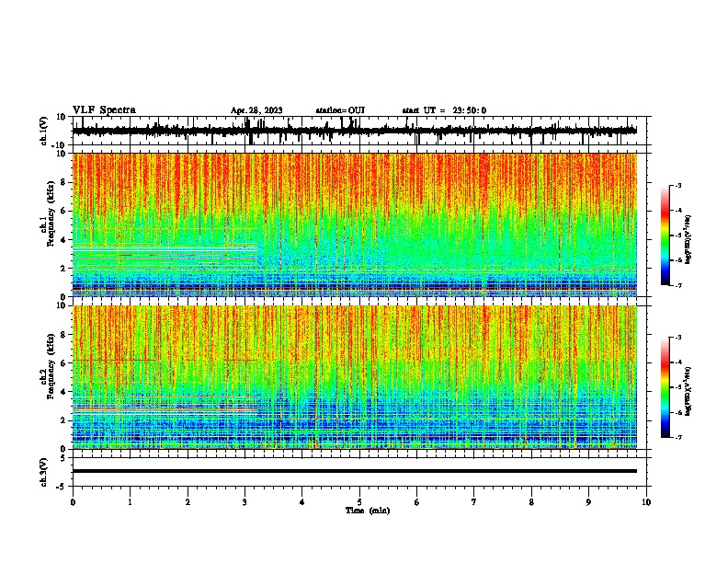Viewport: 728px width, 563px height.
Task: Click the '10' tick on the time axis
Action: click(646, 502)
